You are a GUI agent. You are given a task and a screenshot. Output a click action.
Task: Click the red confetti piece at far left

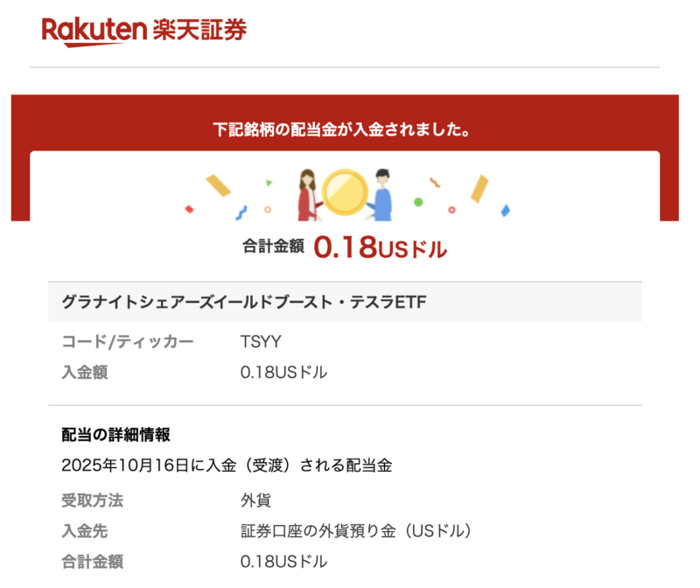(x=189, y=209)
